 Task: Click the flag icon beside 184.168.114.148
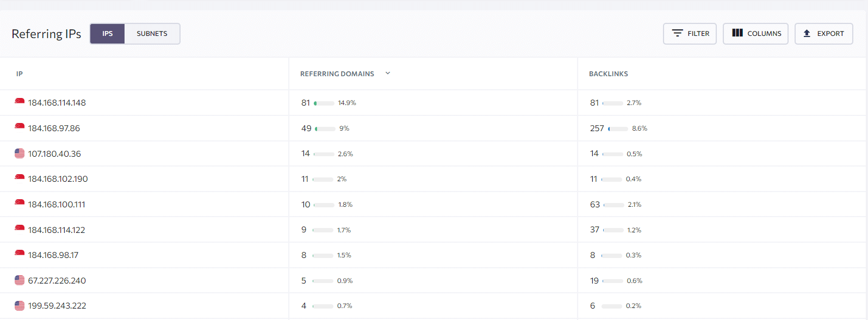click(x=20, y=102)
